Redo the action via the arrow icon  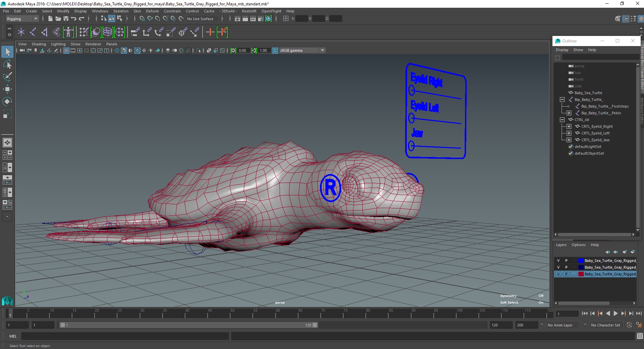(81, 19)
